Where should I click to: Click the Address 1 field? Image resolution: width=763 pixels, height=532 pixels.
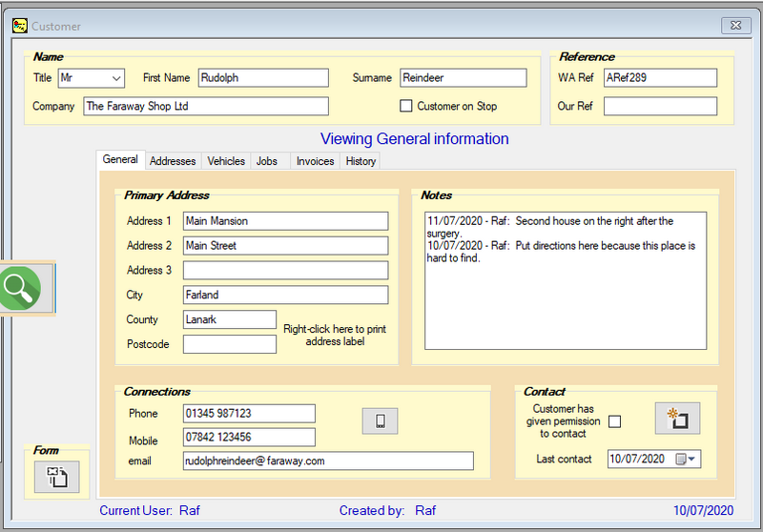click(x=285, y=221)
